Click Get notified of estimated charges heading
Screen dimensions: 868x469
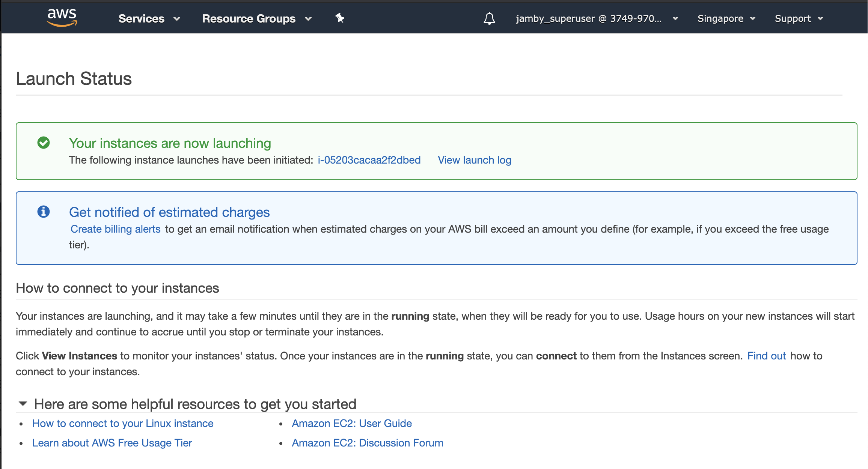[169, 212]
